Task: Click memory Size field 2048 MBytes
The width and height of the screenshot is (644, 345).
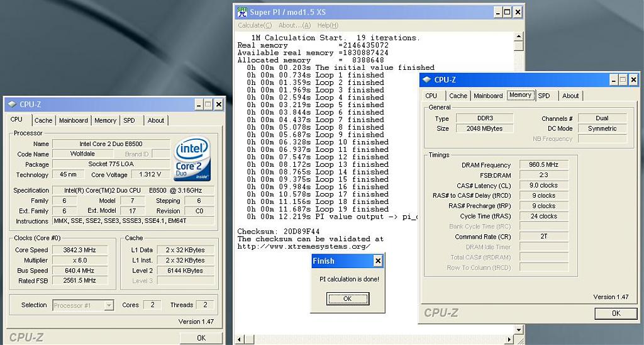Action: pos(485,128)
